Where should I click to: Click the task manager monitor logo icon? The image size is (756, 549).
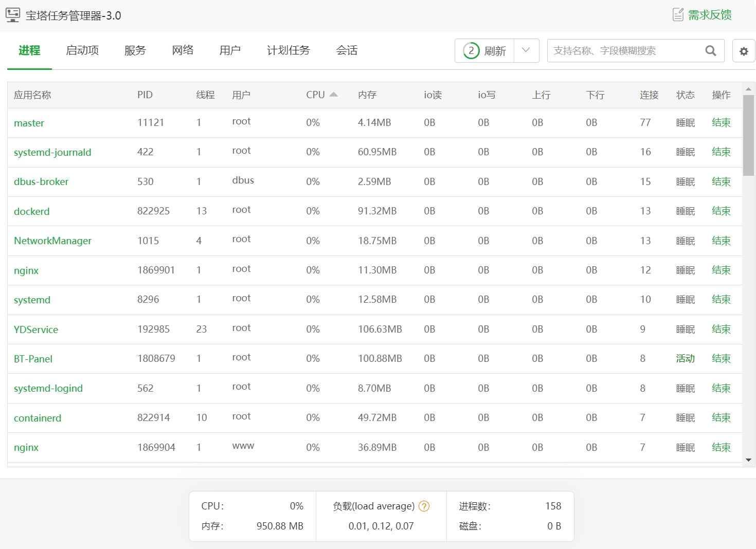[13, 15]
